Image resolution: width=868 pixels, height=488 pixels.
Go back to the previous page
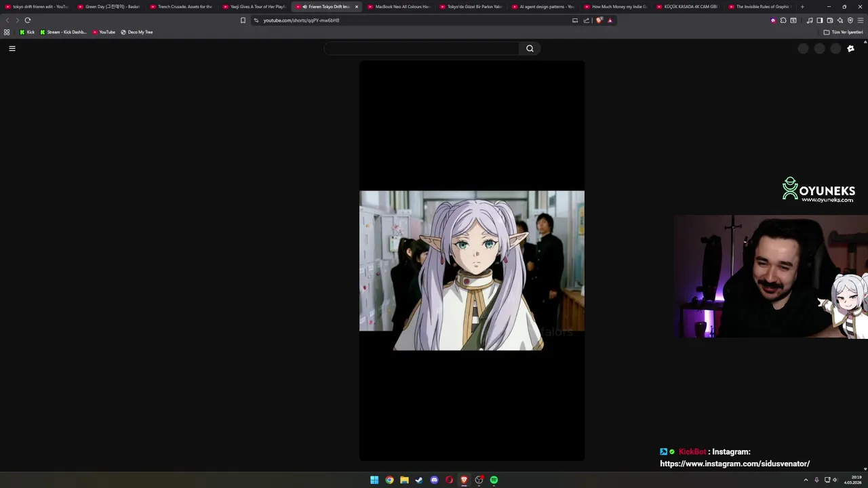(7, 20)
